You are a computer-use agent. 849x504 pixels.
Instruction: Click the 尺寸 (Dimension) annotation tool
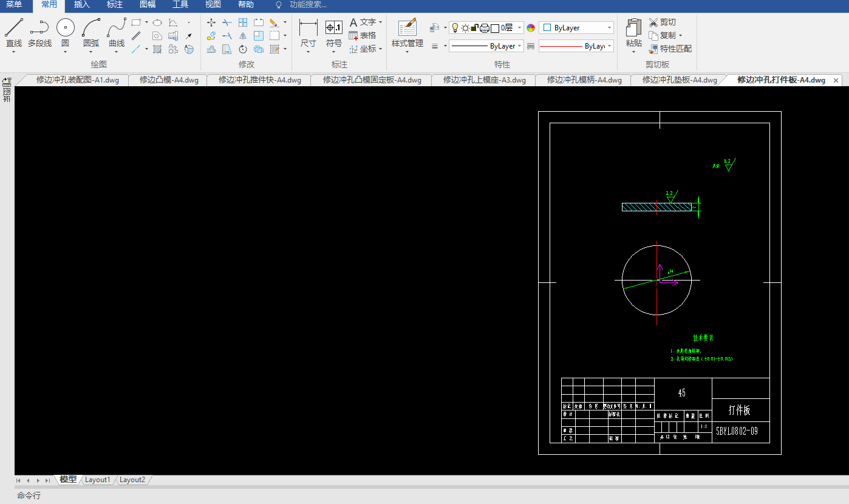pyautogui.click(x=309, y=28)
